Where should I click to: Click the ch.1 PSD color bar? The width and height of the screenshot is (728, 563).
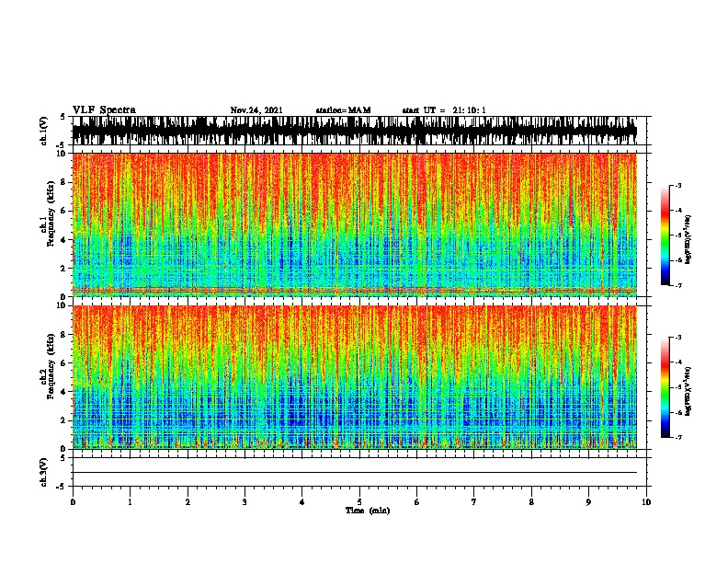coord(665,236)
